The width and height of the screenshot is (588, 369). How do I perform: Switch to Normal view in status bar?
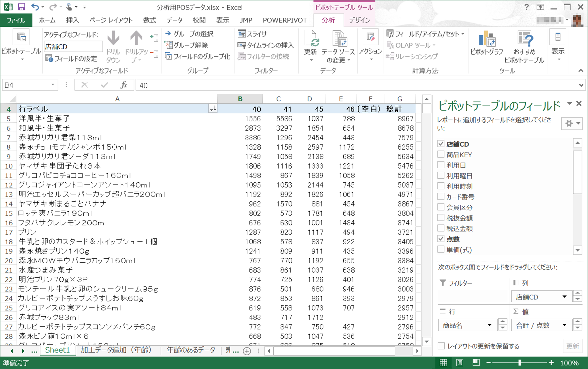(x=443, y=363)
